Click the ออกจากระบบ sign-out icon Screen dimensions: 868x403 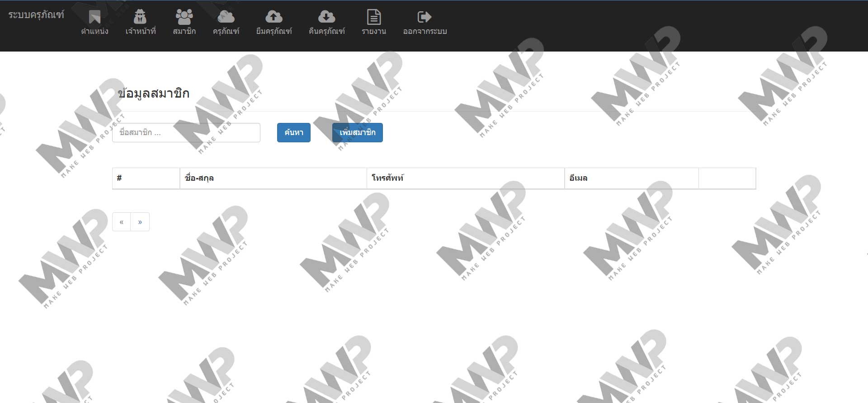(425, 17)
